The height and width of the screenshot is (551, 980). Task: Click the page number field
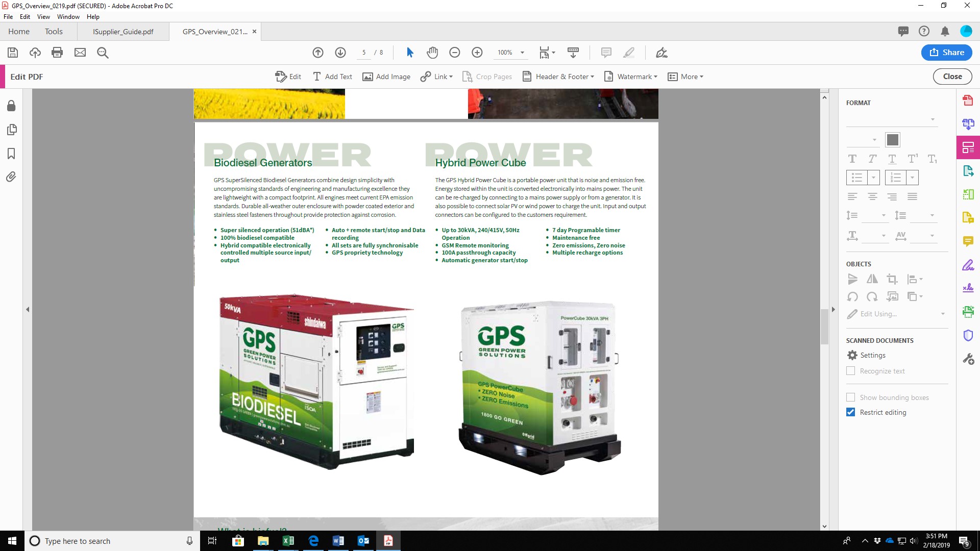click(364, 53)
